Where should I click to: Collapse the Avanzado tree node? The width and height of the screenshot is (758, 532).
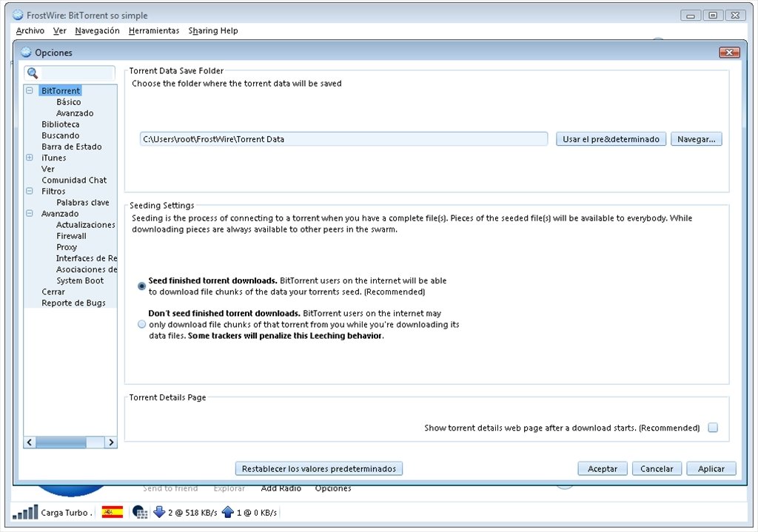coord(30,213)
